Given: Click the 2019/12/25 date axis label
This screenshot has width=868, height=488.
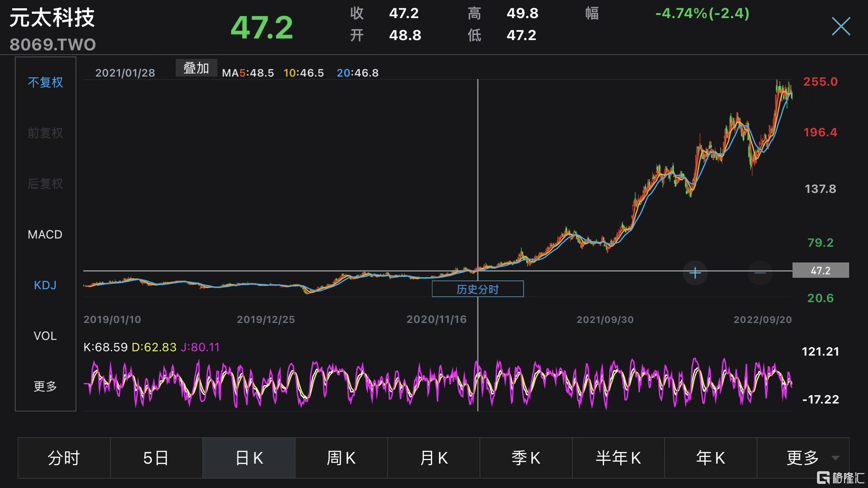Looking at the screenshot, I should (x=266, y=319).
